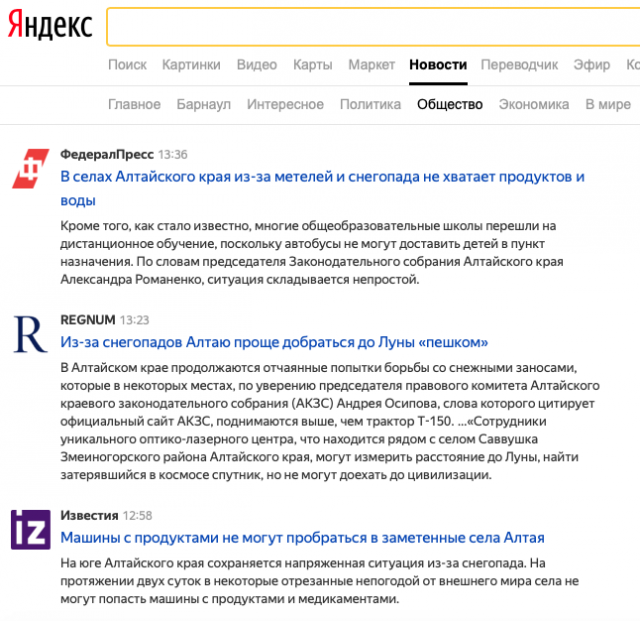This screenshot has height=621, width=640.
Task: Go to the Видео tab
Action: point(257,65)
